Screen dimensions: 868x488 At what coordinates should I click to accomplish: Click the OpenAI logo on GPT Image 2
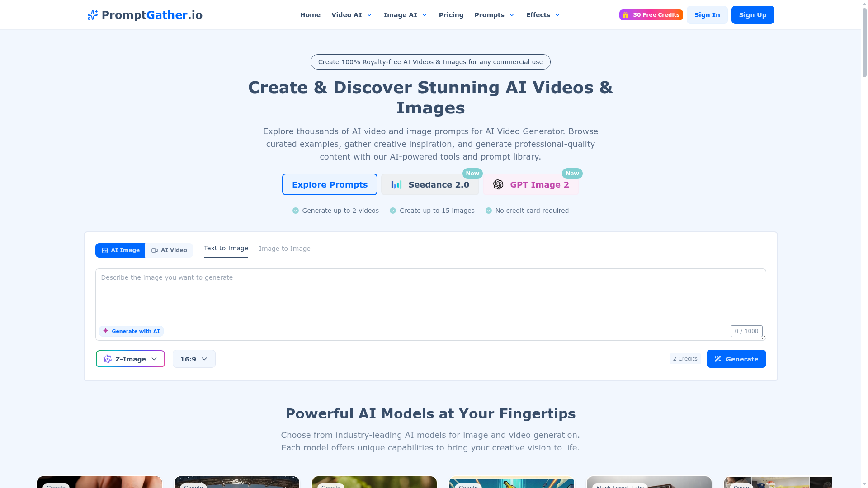click(498, 184)
